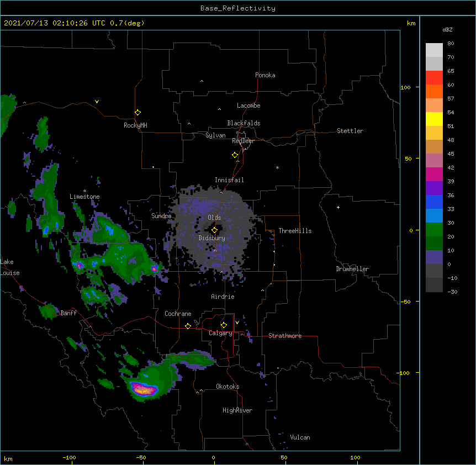The height and width of the screenshot is (465, 476).
Task: Click the Drumheller city label
Action: tap(352, 269)
